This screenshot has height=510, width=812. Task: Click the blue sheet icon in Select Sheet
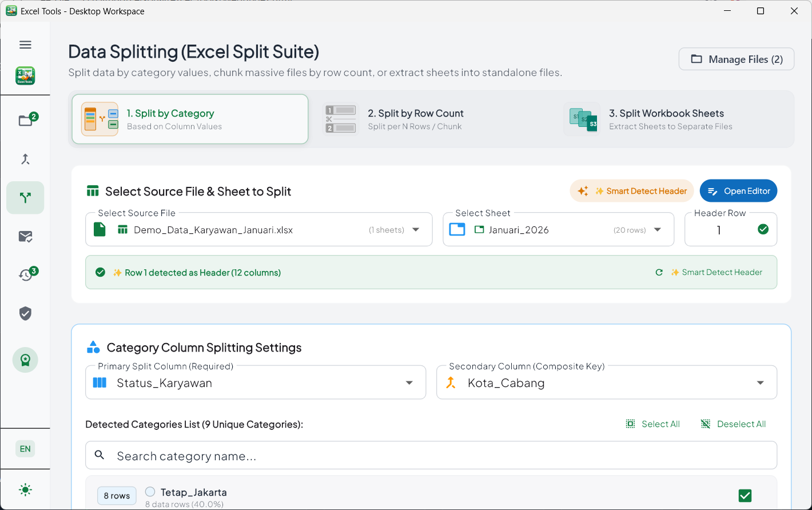point(457,230)
